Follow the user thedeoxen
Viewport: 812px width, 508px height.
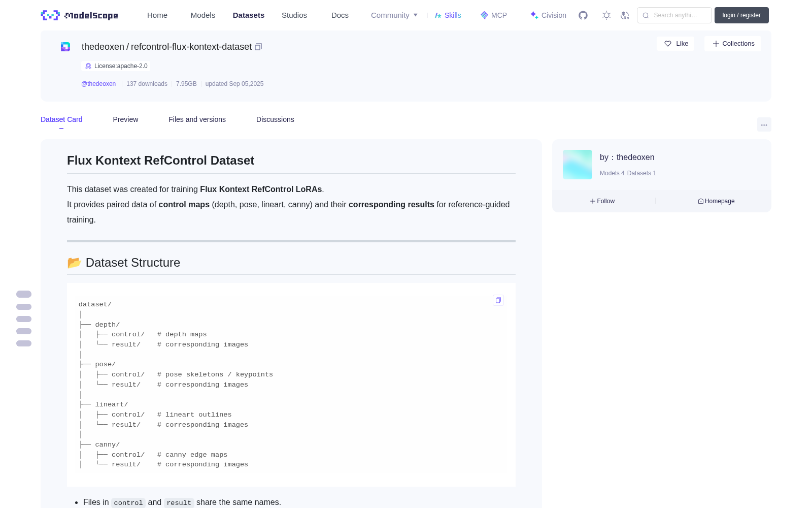pos(602,201)
